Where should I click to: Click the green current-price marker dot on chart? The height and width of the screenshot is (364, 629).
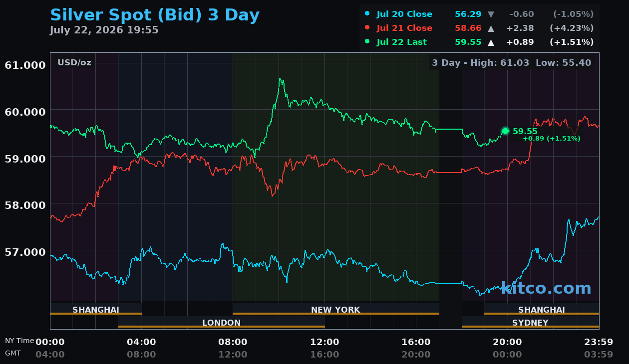(x=505, y=131)
